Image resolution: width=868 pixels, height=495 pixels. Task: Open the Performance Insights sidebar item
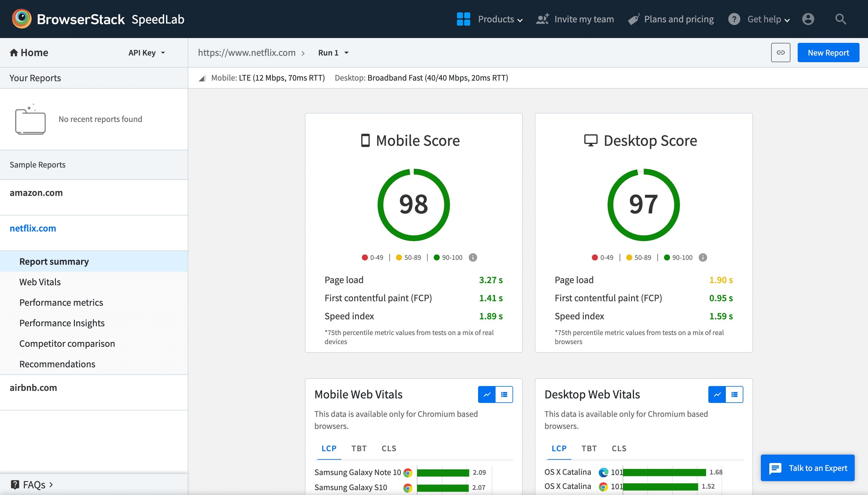point(62,323)
